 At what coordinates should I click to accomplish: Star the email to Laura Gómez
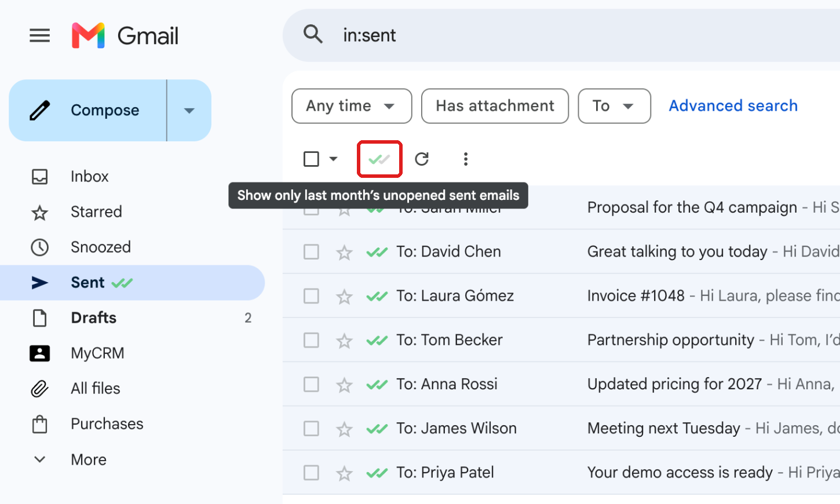click(344, 296)
